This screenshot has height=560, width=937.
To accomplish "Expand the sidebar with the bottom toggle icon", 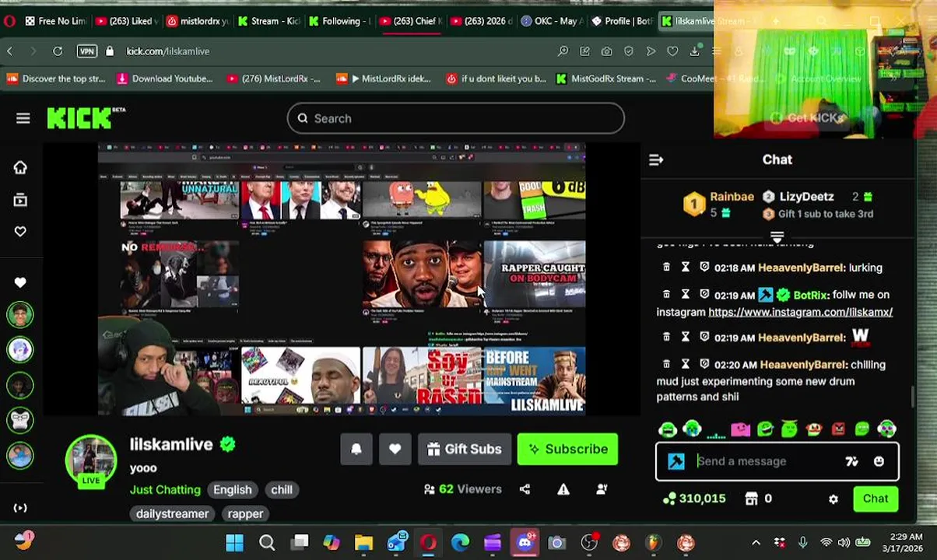I will [20, 508].
